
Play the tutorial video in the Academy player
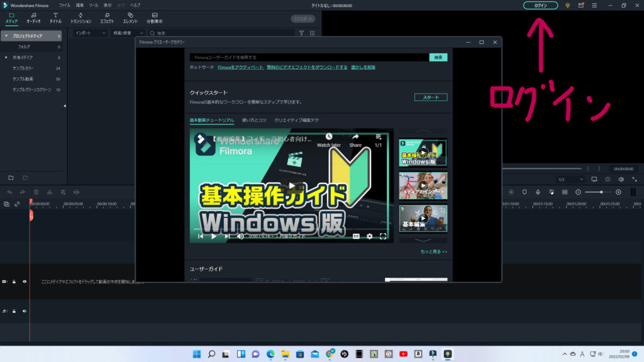292,185
